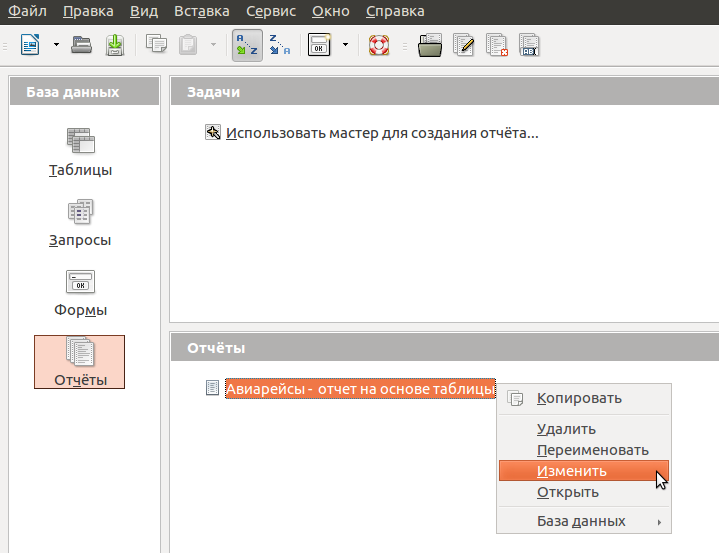The image size is (719, 553).
Task: Click the New document icon in toolbar
Action: [30, 45]
